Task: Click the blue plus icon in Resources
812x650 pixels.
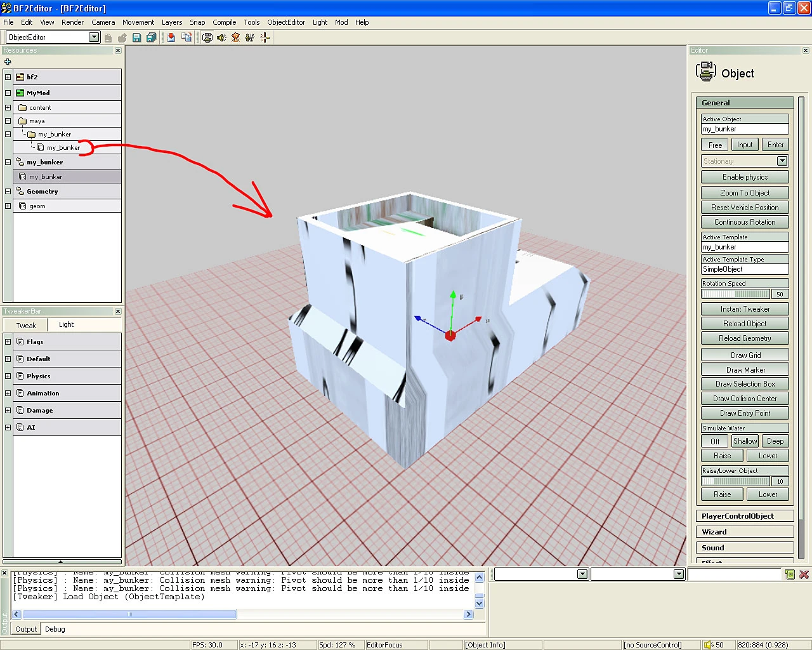Action: tap(8, 62)
